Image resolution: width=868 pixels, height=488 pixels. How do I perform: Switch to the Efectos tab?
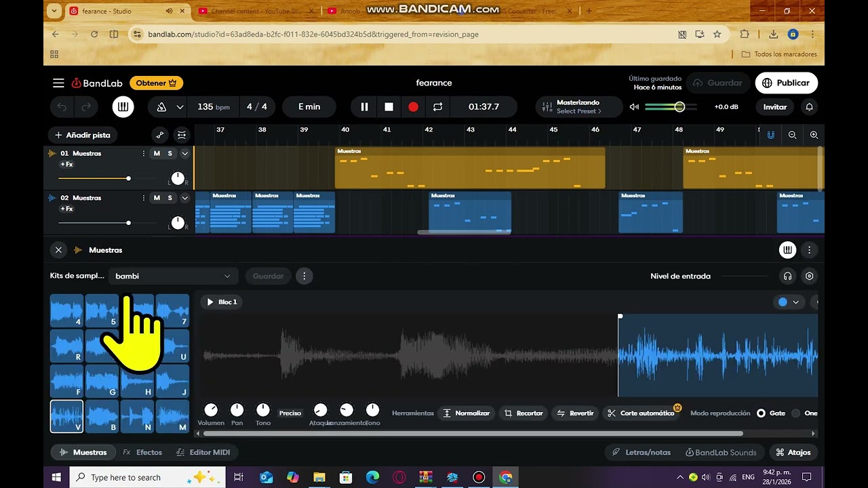coord(142,452)
